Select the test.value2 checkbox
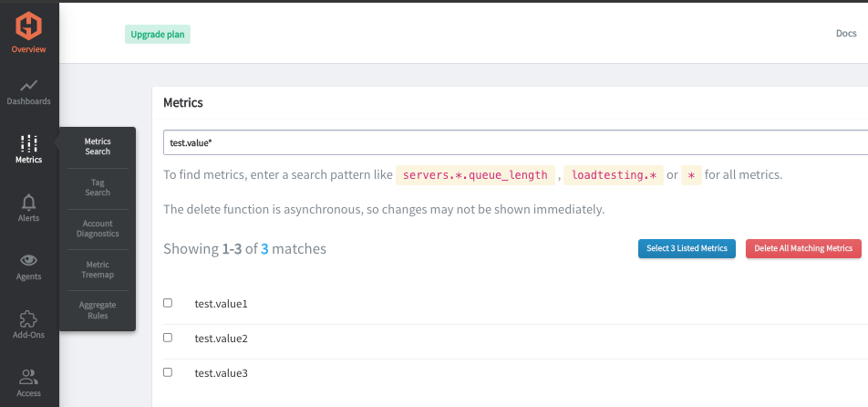 pyautogui.click(x=168, y=338)
